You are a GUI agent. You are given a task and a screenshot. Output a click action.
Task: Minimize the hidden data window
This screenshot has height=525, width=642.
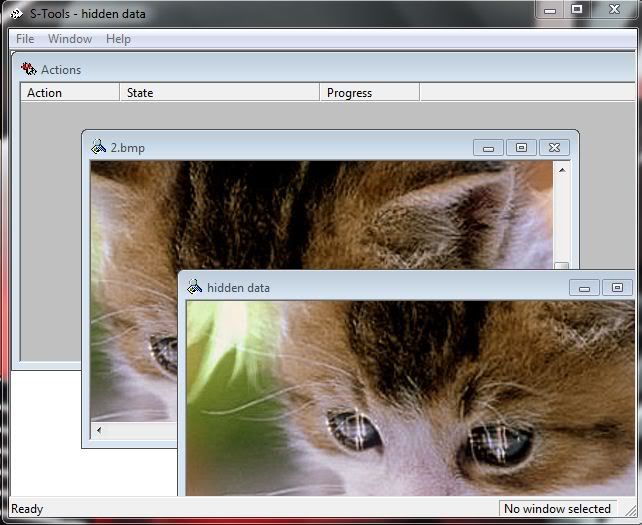point(584,288)
